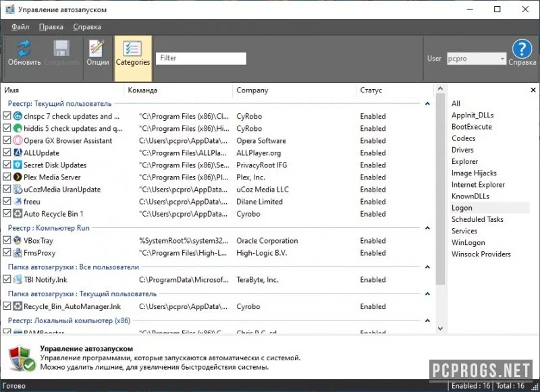Disable Plex Media Server checkbox
This screenshot has height=392, width=540.
pyautogui.click(x=7, y=177)
